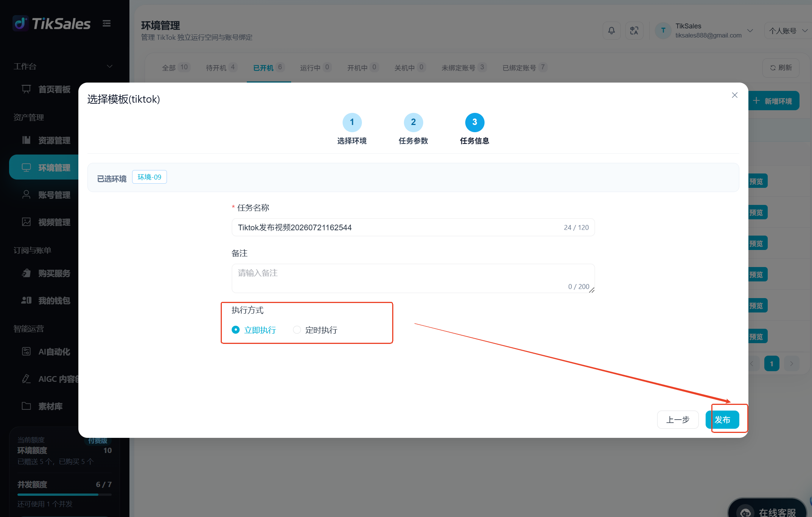Switch to the 已绑定账号 tab
This screenshot has height=517, width=812.
click(x=524, y=67)
